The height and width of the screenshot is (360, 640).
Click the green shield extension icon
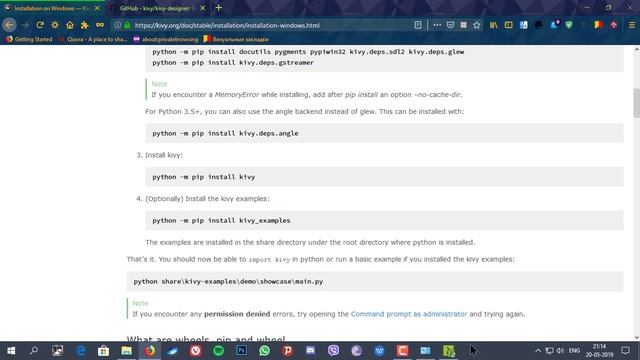click(569, 25)
